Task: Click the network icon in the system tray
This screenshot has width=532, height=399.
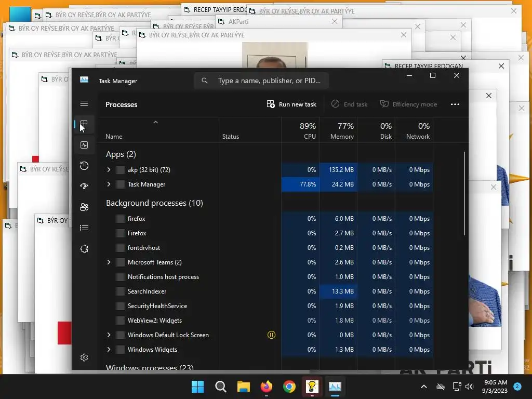Action: coord(457,387)
